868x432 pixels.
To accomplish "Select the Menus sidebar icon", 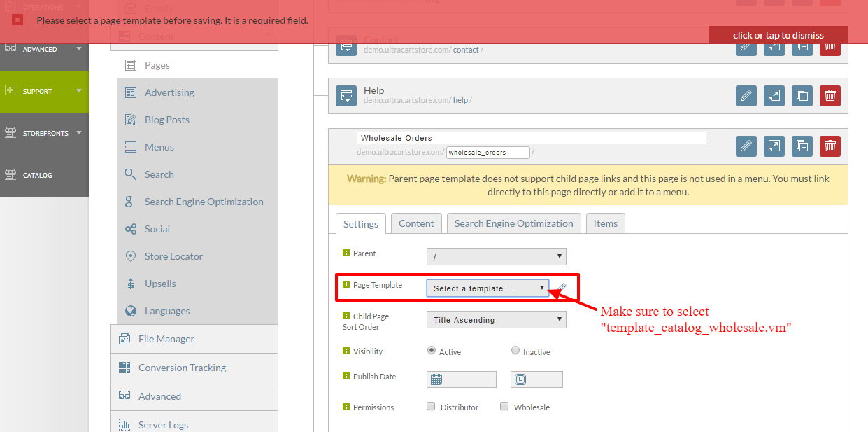I will coord(130,147).
